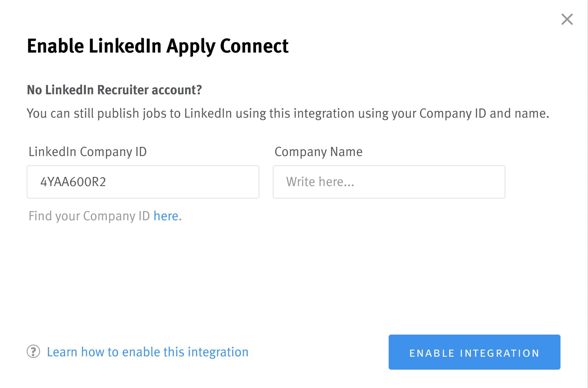The height and width of the screenshot is (388, 588).
Task: Click the 'Find your Company ID' hint text
Action: coord(89,216)
